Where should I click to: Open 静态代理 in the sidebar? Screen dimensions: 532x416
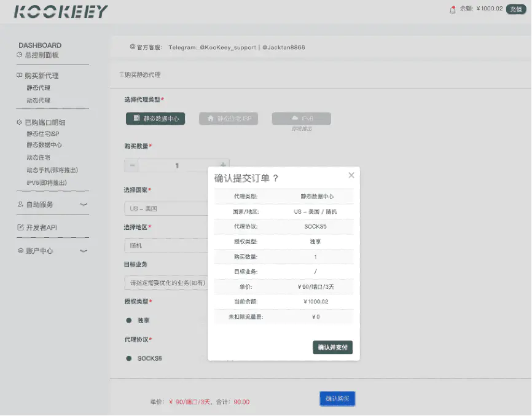point(38,88)
